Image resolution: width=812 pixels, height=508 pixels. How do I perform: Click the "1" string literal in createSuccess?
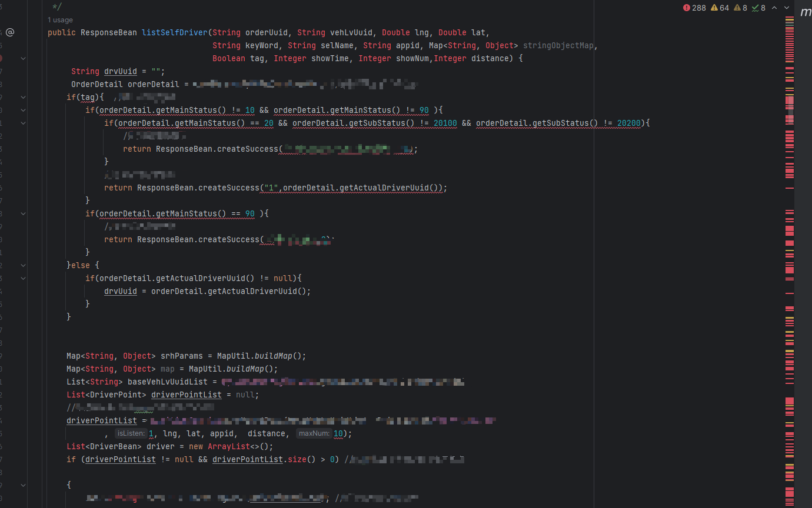click(271, 188)
